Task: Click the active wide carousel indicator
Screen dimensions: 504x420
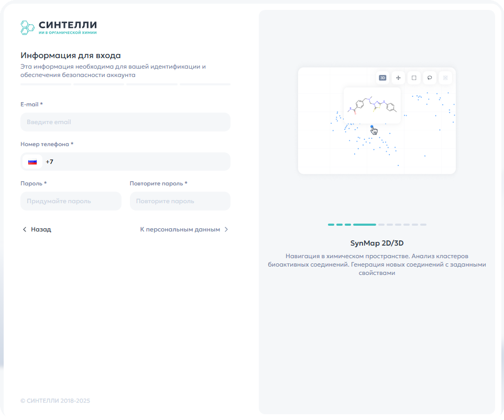Action: (x=365, y=225)
